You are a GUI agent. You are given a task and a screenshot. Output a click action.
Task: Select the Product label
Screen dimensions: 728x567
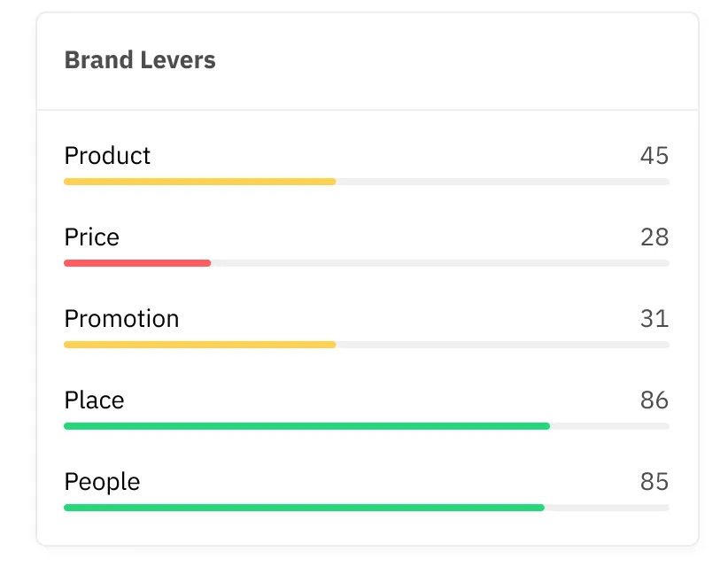tap(107, 156)
